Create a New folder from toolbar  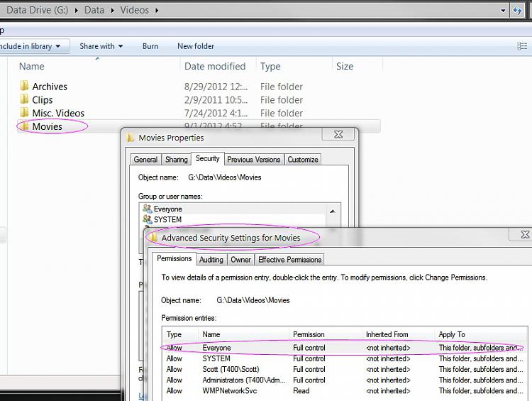coord(196,46)
